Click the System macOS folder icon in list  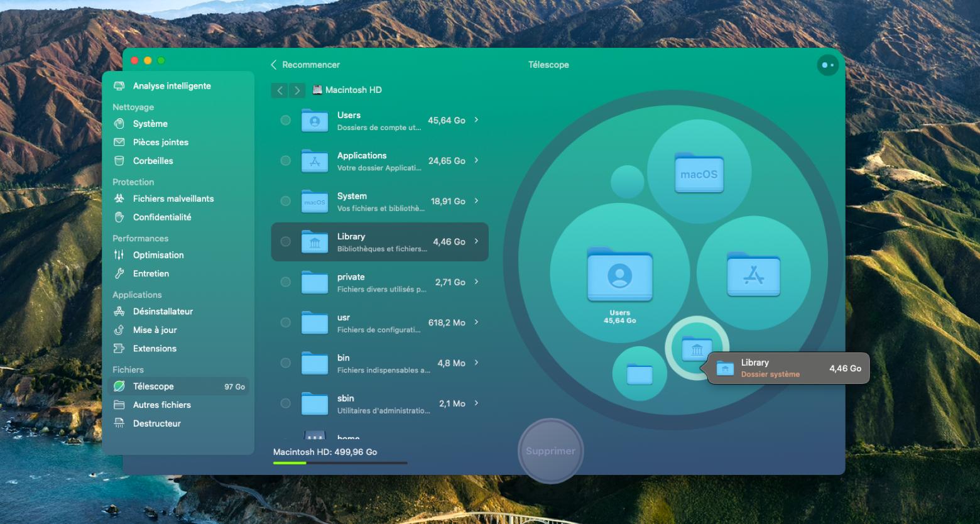315,201
